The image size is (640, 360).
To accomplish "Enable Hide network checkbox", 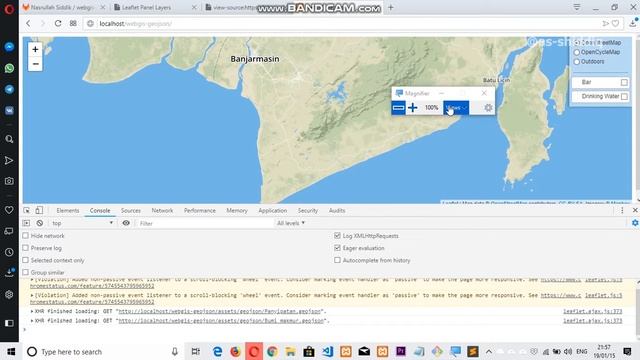I will pos(26,236).
